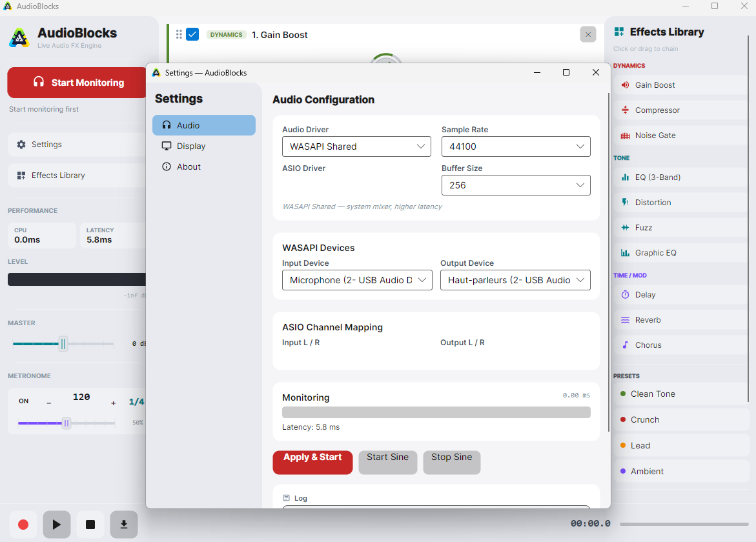Add Delay effect from library

coord(680,294)
